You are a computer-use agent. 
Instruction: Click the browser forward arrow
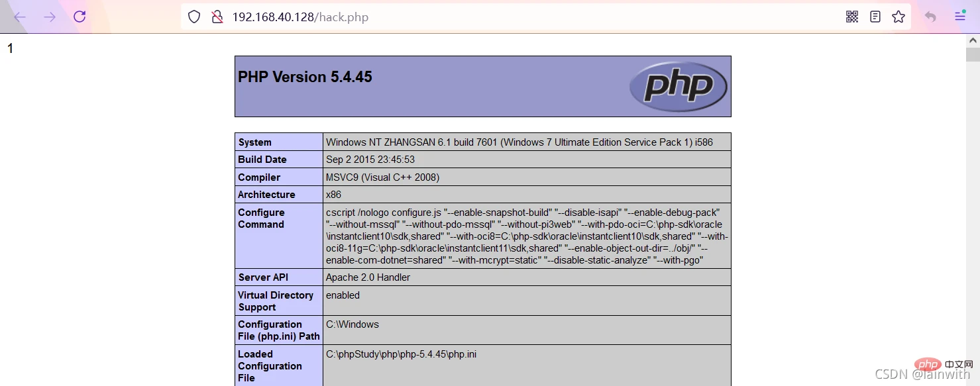click(50, 17)
